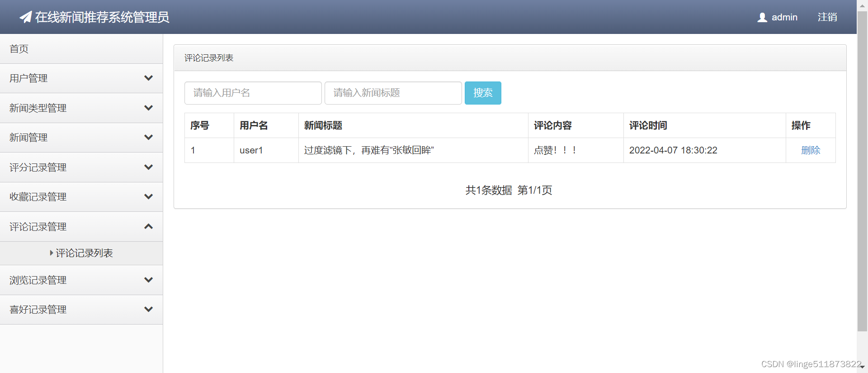Open the admin account label
The height and width of the screenshot is (373, 868).
coord(784,17)
